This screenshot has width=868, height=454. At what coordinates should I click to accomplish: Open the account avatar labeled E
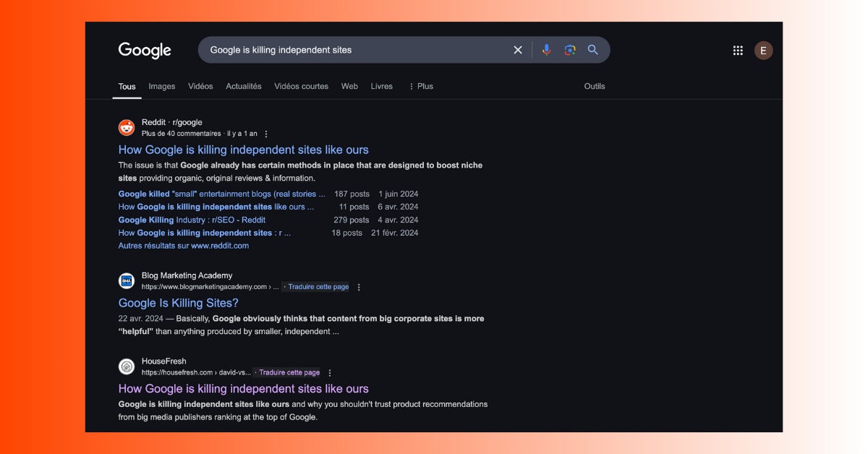click(x=763, y=50)
